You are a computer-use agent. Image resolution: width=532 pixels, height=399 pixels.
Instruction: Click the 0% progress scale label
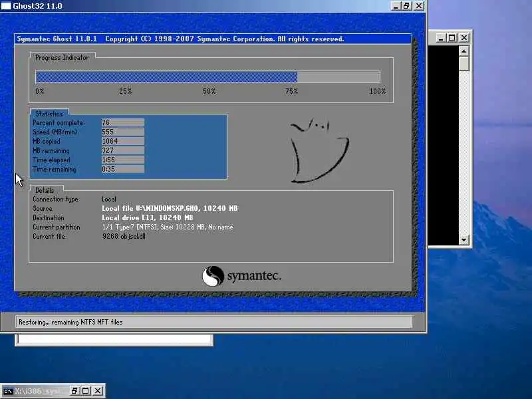point(40,91)
